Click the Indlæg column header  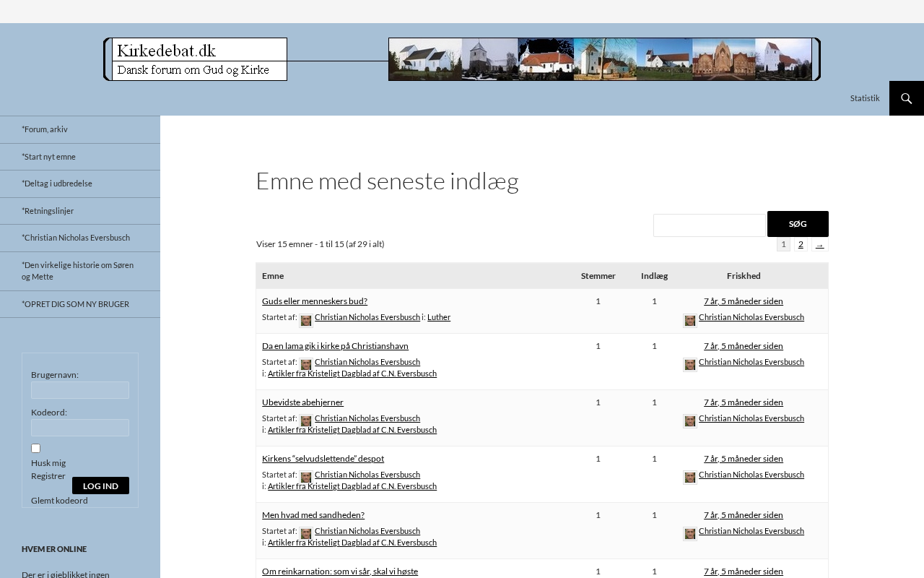655,276
